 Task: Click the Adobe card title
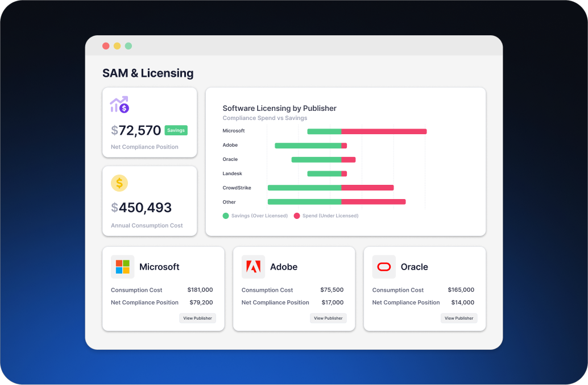[x=284, y=267]
